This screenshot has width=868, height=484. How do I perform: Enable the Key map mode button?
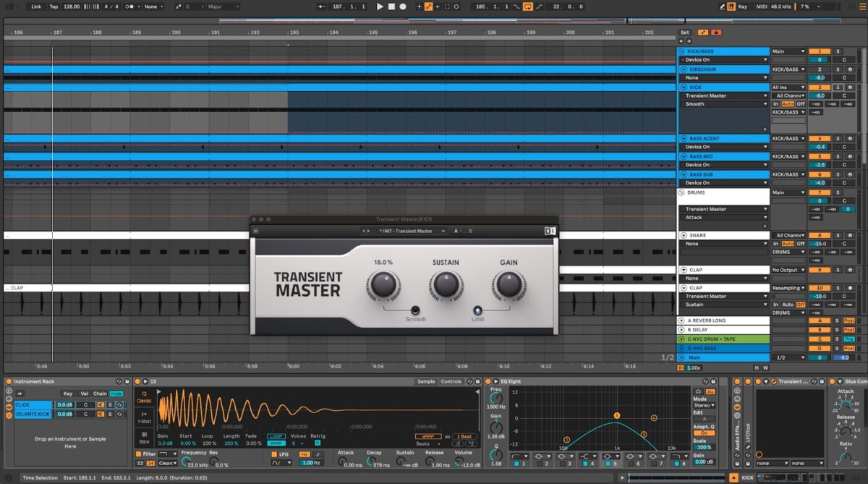pos(743,7)
